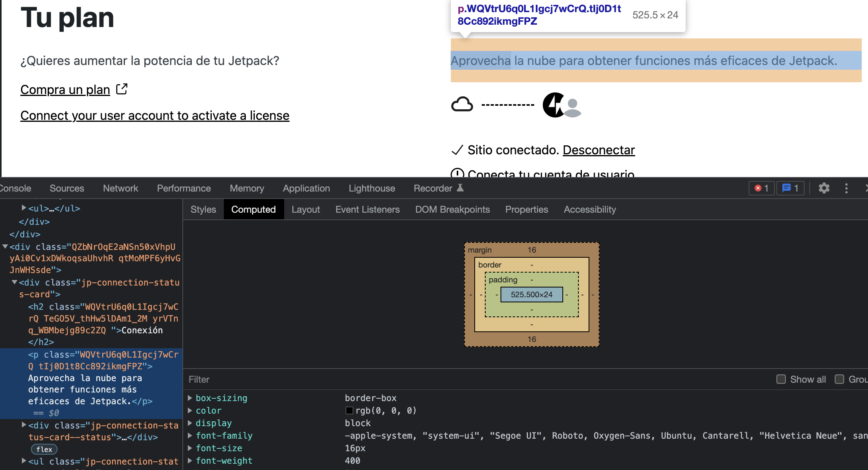Open the Recorder panel
Screen dimensions: 868x470
(x=433, y=188)
